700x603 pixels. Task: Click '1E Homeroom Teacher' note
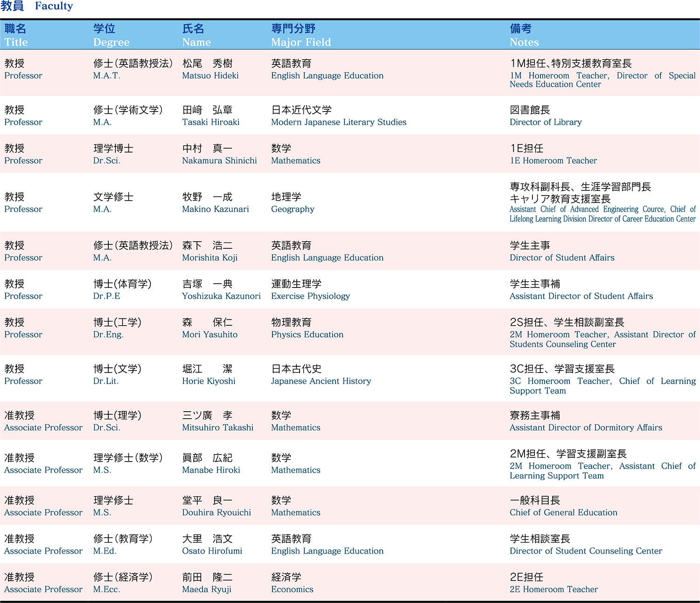tap(553, 161)
